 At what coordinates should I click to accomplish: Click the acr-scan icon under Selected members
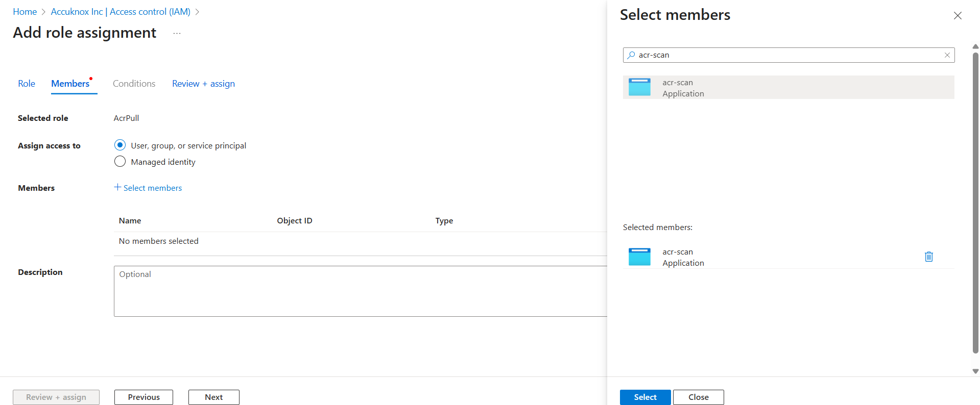pyautogui.click(x=639, y=257)
